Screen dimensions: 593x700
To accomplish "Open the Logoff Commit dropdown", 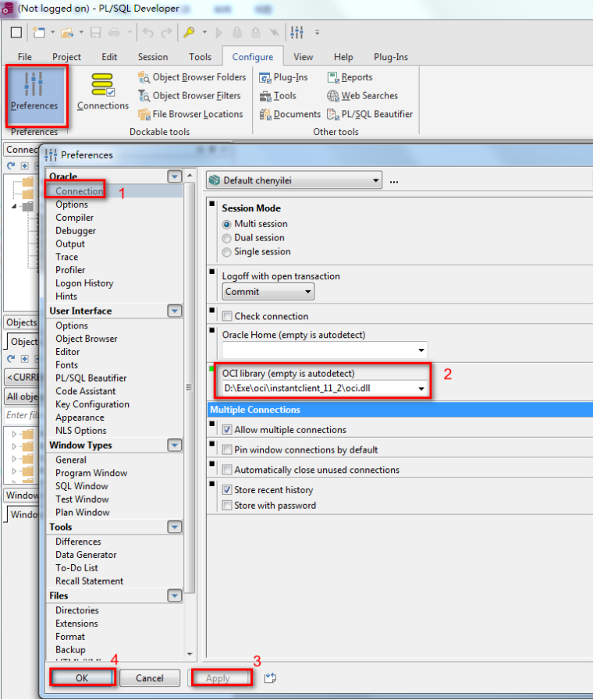I will 268,292.
